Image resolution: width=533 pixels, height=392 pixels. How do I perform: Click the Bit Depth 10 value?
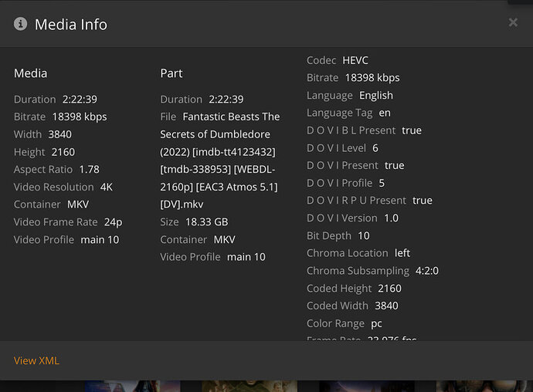pos(363,235)
